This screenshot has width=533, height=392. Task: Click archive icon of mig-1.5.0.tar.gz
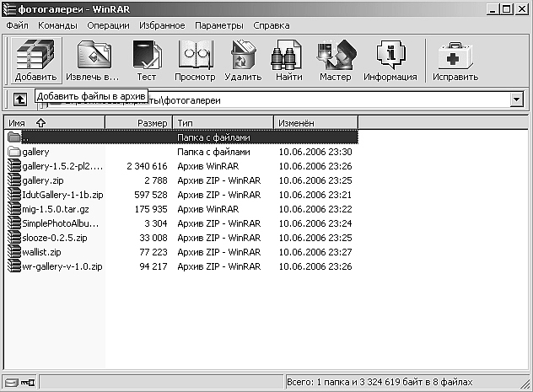pos(14,208)
